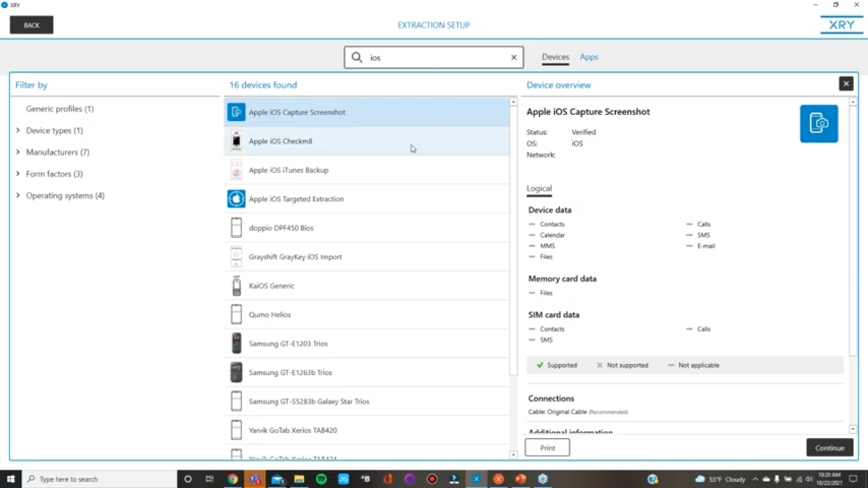This screenshot has height=488, width=868.
Task: Print the device overview
Action: [x=546, y=447]
